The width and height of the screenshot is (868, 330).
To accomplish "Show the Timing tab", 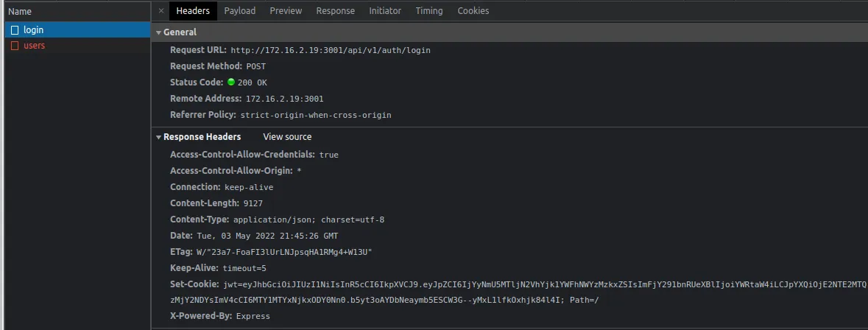I will 429,11.
